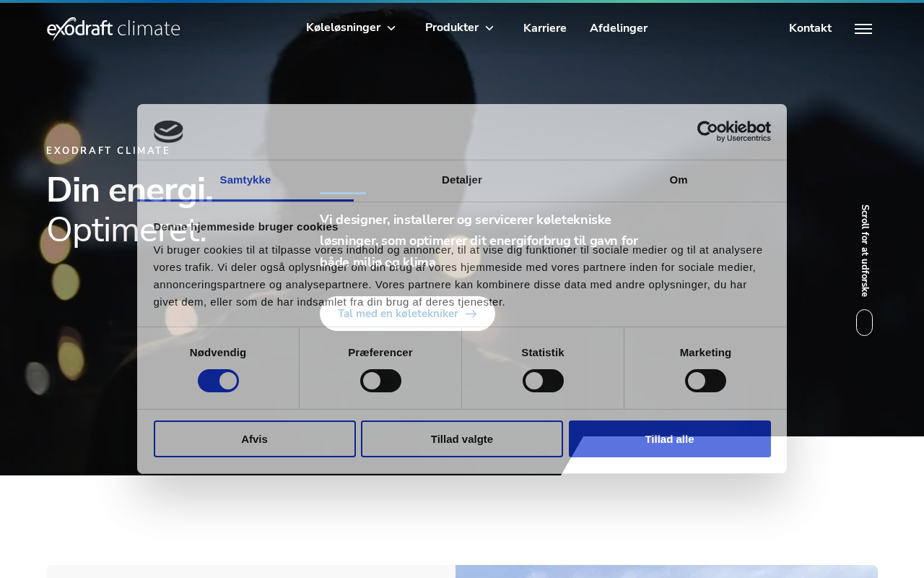Click the 'EXODRAFT CLIMATE' label text
This screenshot has width=924, height=578.
tap(108, 150)
